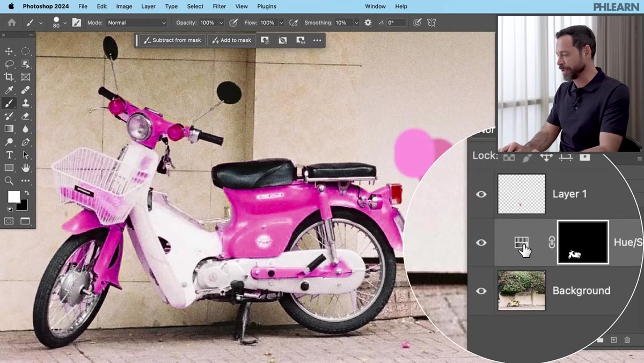Toggle pressure for brush size
This screenshot has height=363, width=644.
click(x=418, y=23)
